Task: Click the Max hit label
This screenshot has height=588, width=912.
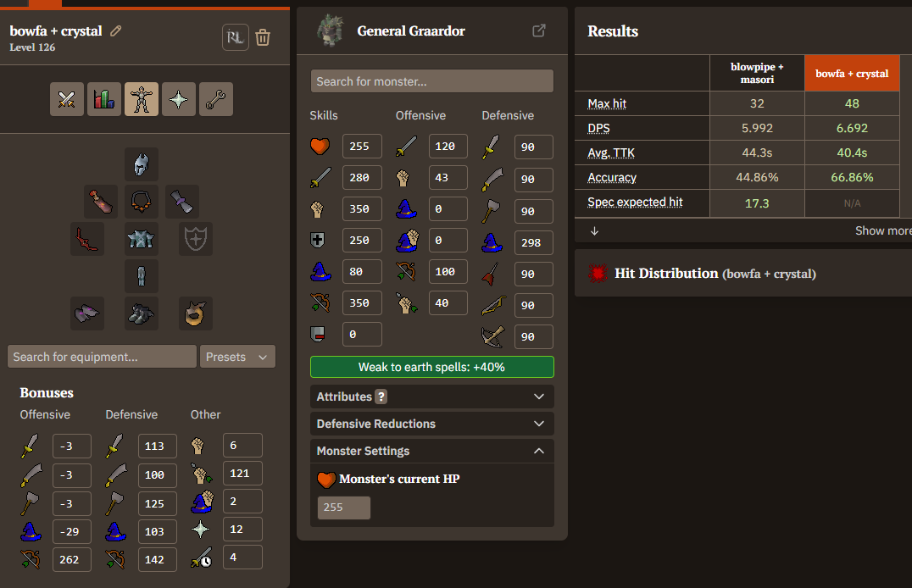Action: click(x=607, y=103)
